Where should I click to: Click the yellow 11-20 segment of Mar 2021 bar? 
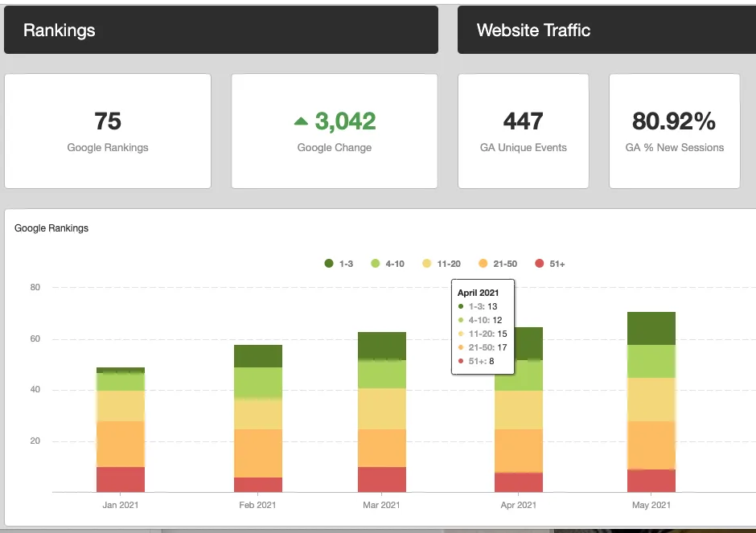coord(382,409)
